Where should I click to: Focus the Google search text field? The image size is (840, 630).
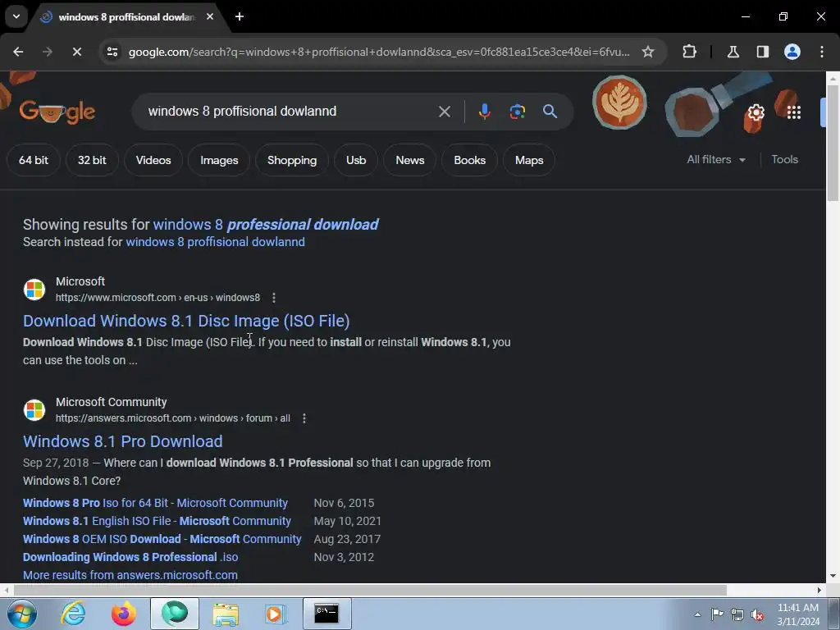290,112
